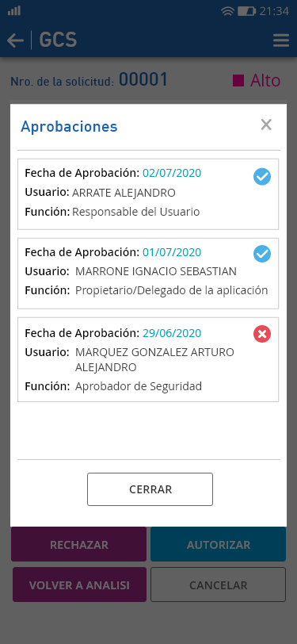This screenshot has width=297, height=644.
Task: Tap blue checkmark for MARRONE IGNACIO SEBASTIAN
Action: [262, 255]
